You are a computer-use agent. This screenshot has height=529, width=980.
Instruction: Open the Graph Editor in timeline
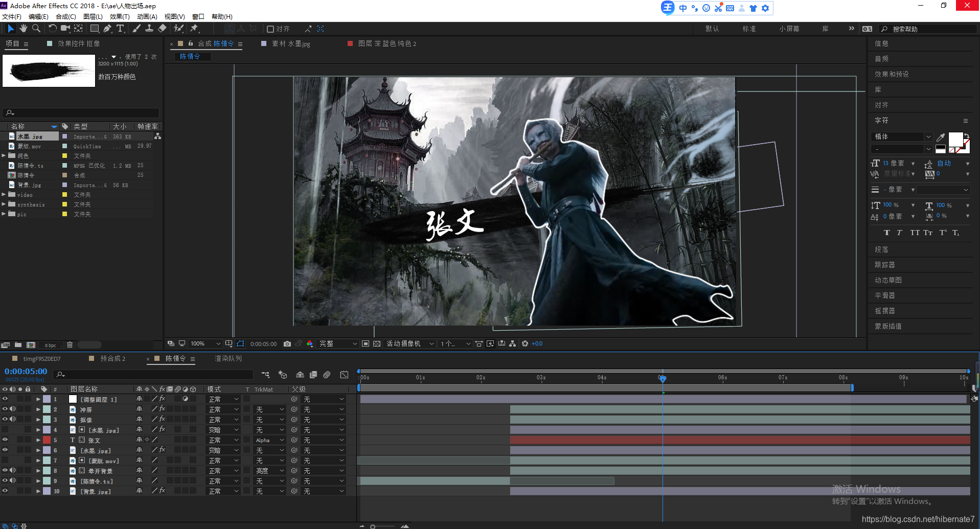coord(345,375)
